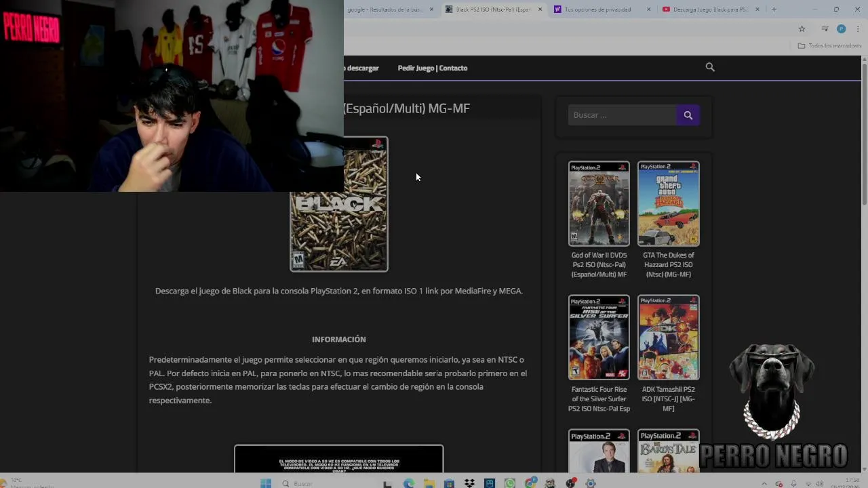Open the Chrome profile avatar
The height and width of the screenshot is (488, 868).
click(x=841, y=28)
